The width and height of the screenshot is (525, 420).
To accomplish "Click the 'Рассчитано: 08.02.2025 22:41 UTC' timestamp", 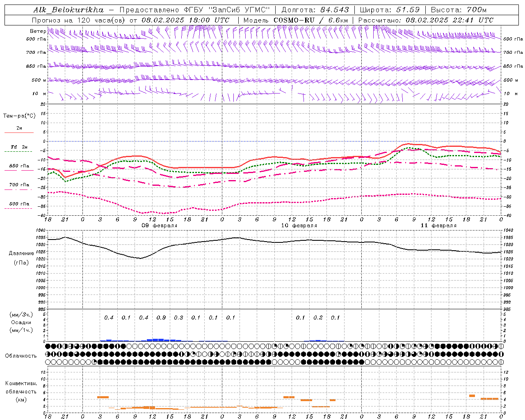I will tap(426, 20).
